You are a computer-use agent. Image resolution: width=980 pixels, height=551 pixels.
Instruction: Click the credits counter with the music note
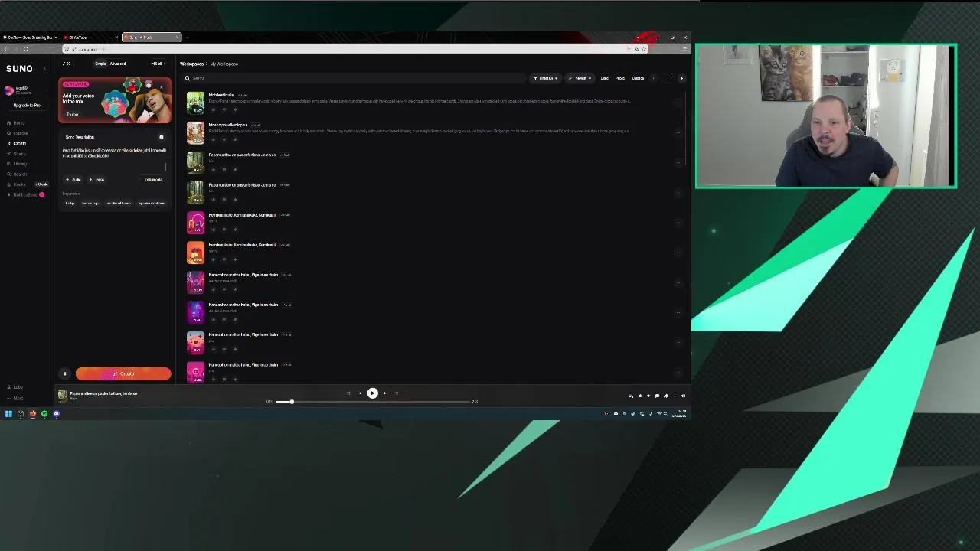(67, 64)
